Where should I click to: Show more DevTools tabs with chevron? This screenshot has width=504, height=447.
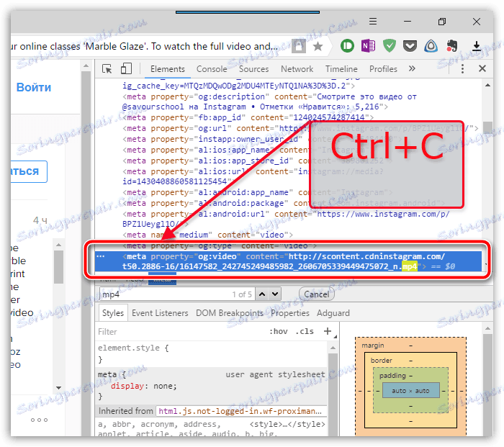click(412, 68)
